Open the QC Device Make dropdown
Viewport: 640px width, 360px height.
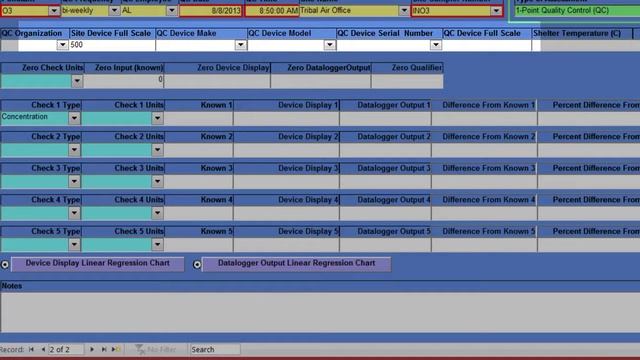[240, 45]
